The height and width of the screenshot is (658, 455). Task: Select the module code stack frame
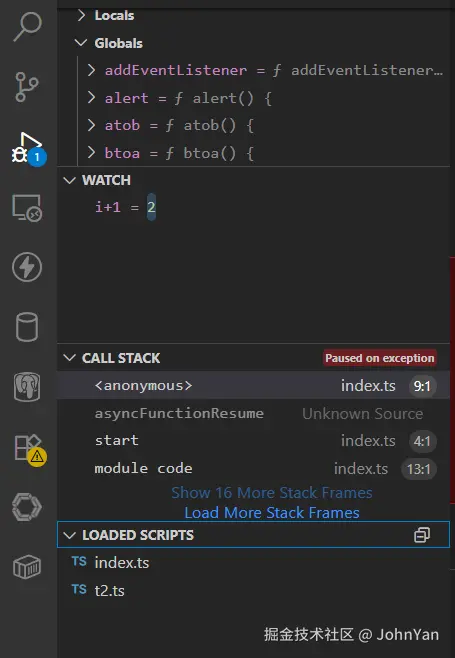254,468
